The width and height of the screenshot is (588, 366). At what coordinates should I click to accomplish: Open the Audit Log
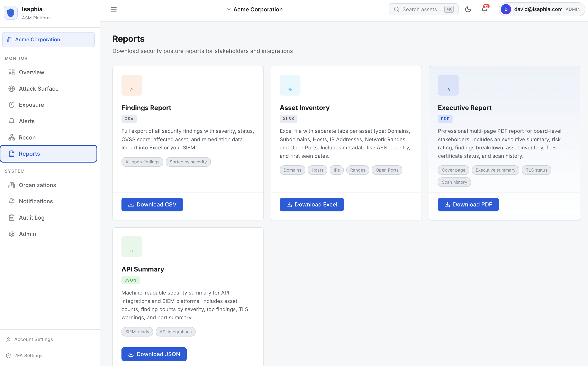tap(48, 218)
